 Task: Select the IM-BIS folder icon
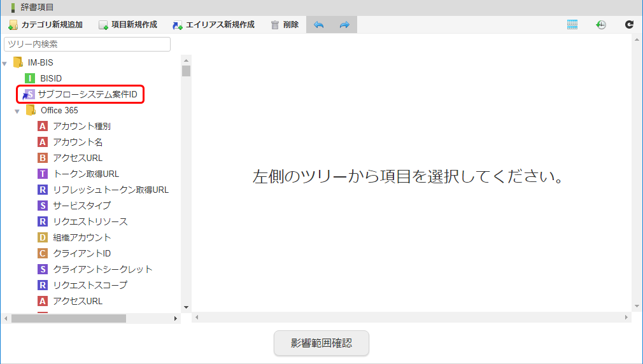pyautogui.click(x=18, y=62)
